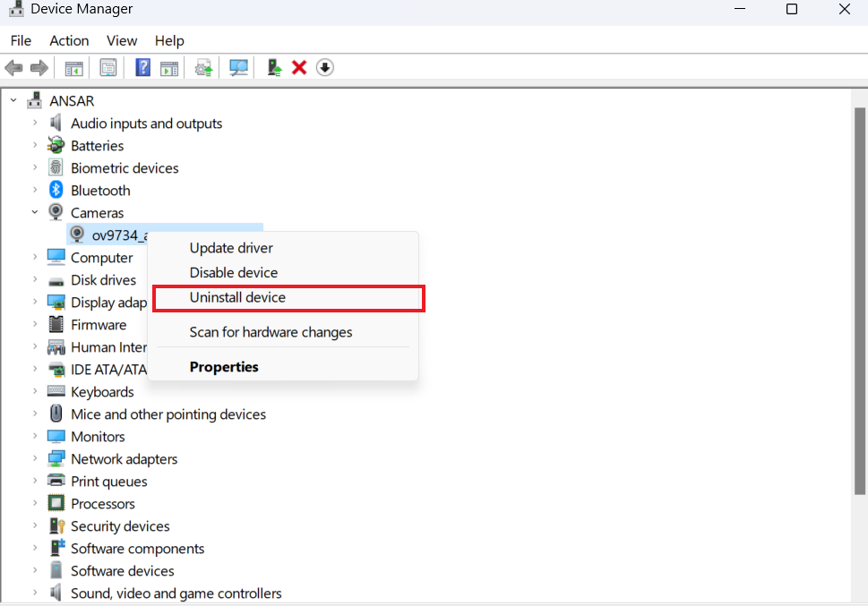Click the red X Uninstall device icon

tap(299, 67)
